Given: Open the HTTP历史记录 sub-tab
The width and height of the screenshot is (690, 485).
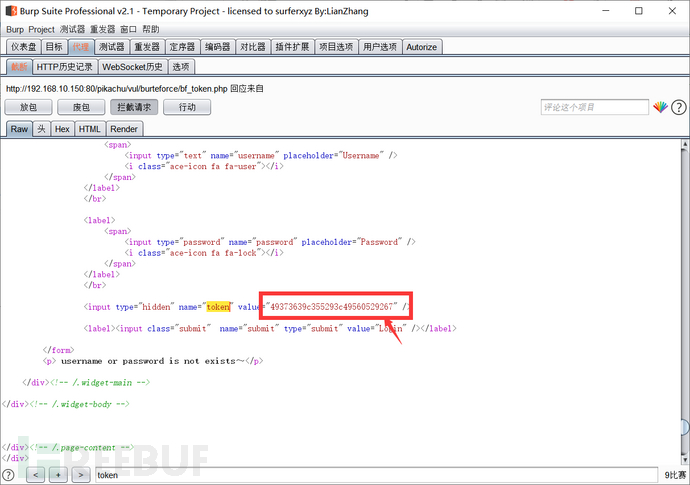Looking at the screenshot, I should click(65, 67).
